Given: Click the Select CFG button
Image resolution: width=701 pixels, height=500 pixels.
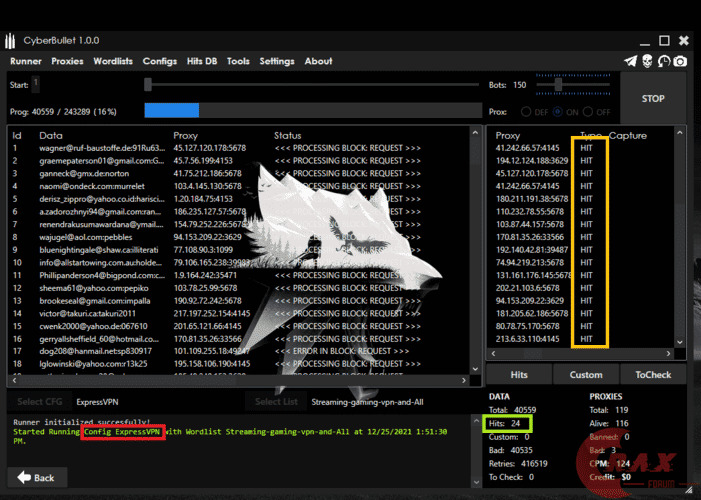Looking at the screenshot, I should (39, 402).
